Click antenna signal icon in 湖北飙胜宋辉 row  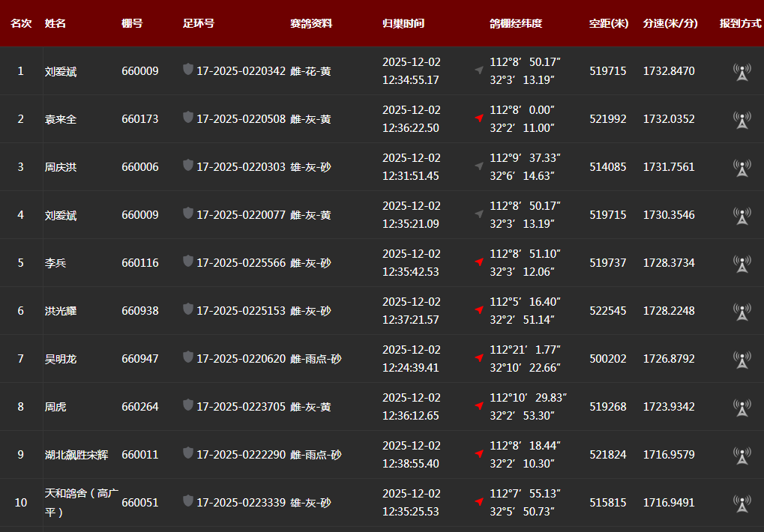(742, 455)
